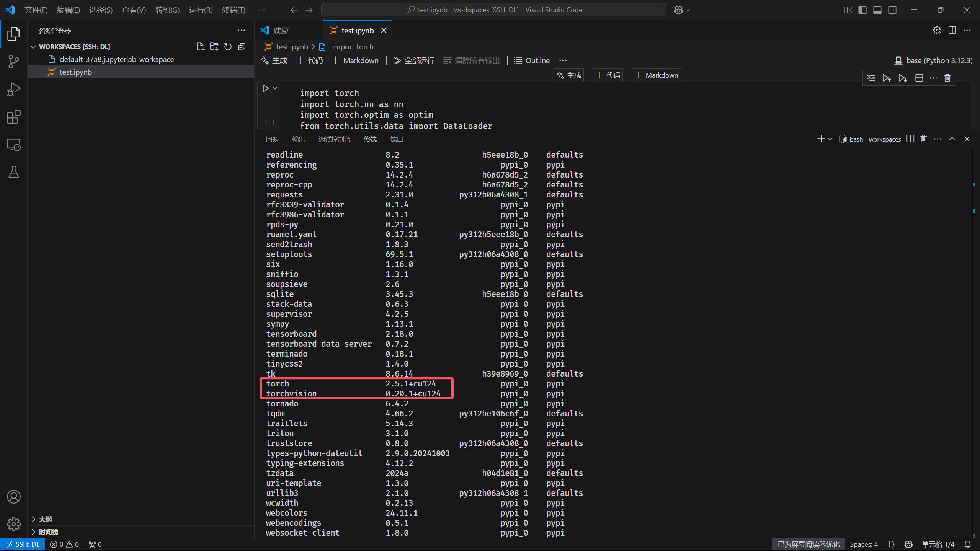
Task: Click the 全部运行 run all button
Action: (414, 60)
